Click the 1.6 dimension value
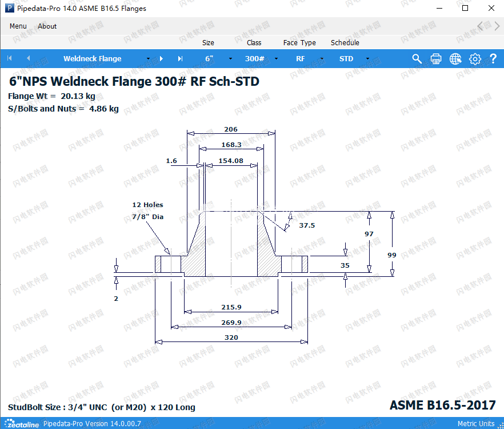The height and width of the screenshot is (429, 504). [171, 161]
